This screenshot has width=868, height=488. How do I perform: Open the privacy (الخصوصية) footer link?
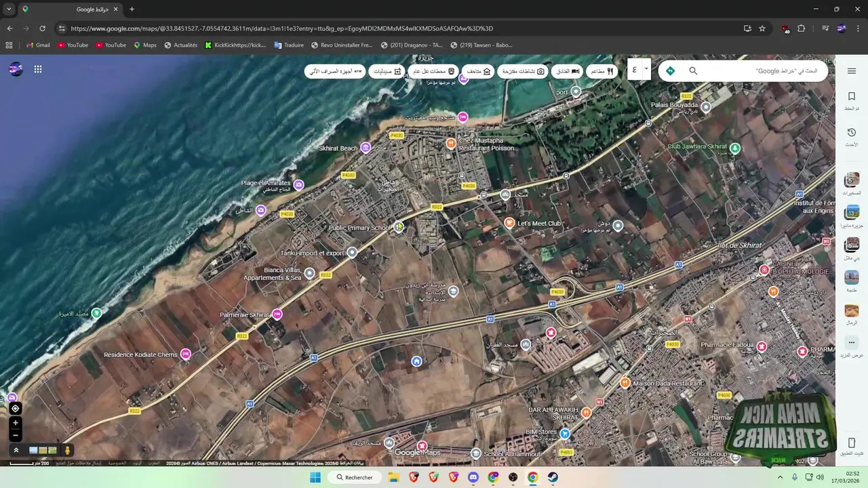[x=117, y=464]
